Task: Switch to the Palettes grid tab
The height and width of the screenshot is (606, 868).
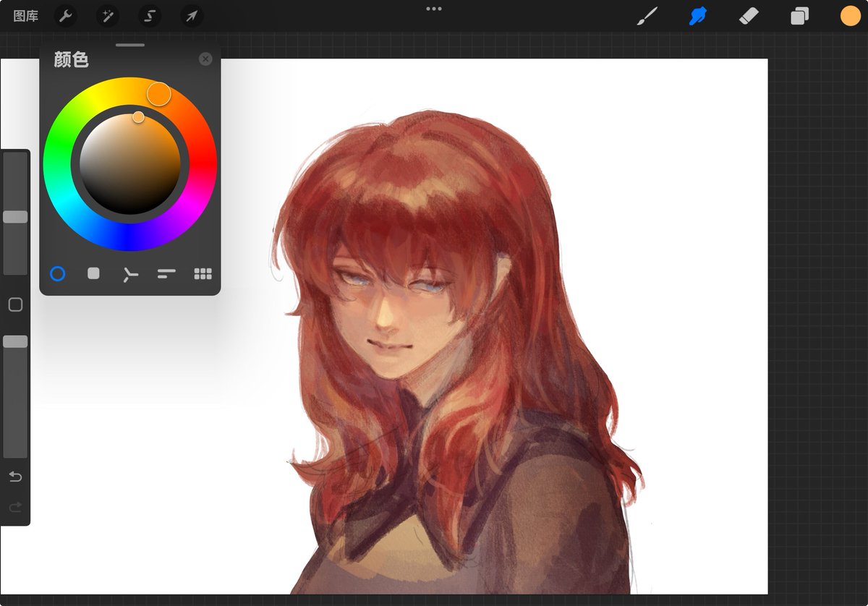Action: click(203, 273)
